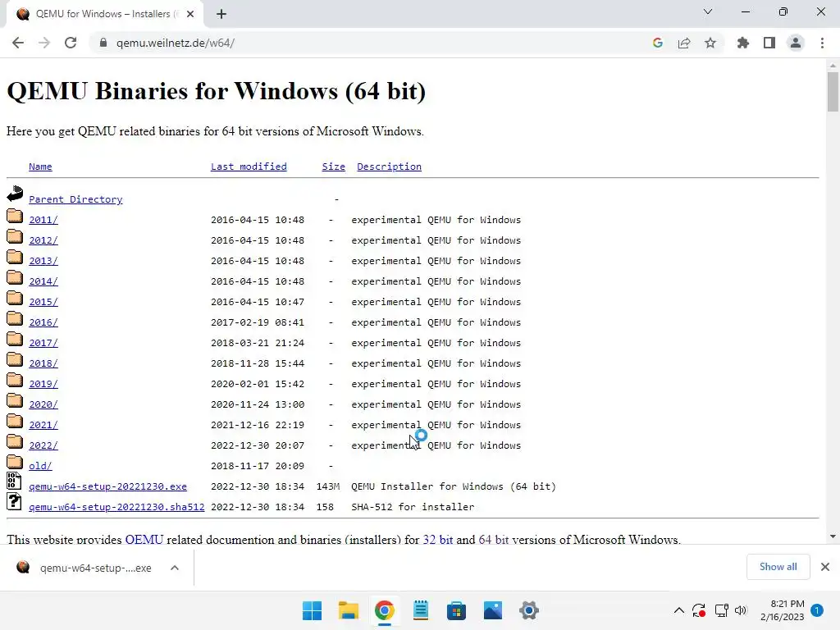Viewport: 840px width, 630px height.
Task: Go back to the previous page
Action: click(x=18, y=43)
